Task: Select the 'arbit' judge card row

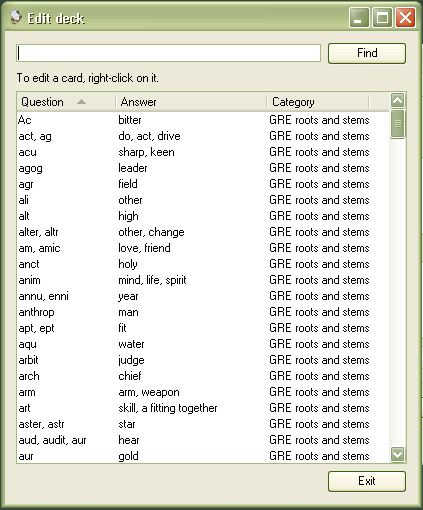Action: click(203, 360)
